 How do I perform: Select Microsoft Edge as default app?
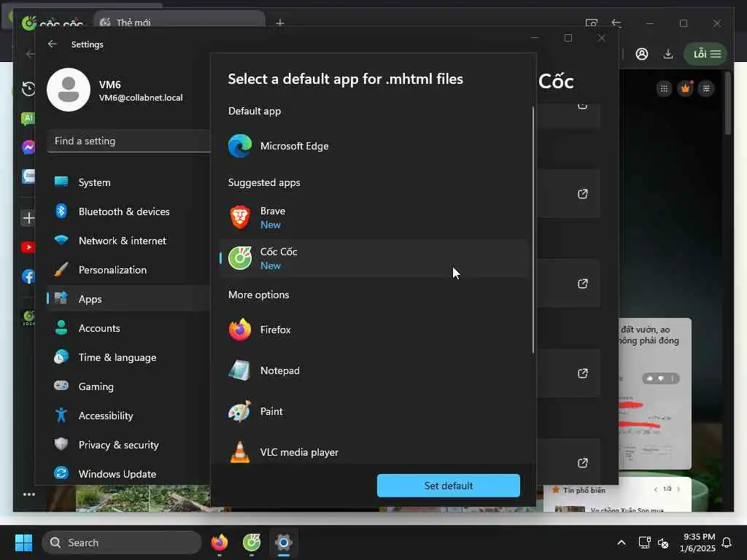coord(374,146)
